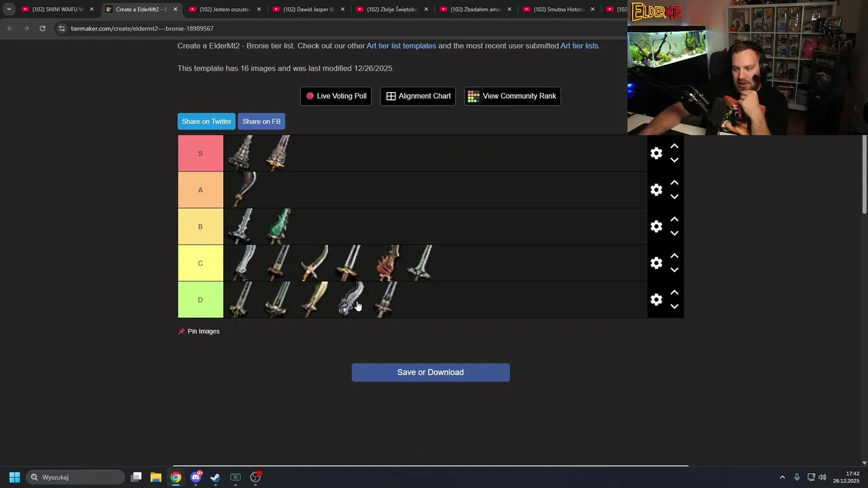Image resolution: width=868 pixels, height=488 pixels.
Task: Open Windows Start menu
Action: coord(14,477)
